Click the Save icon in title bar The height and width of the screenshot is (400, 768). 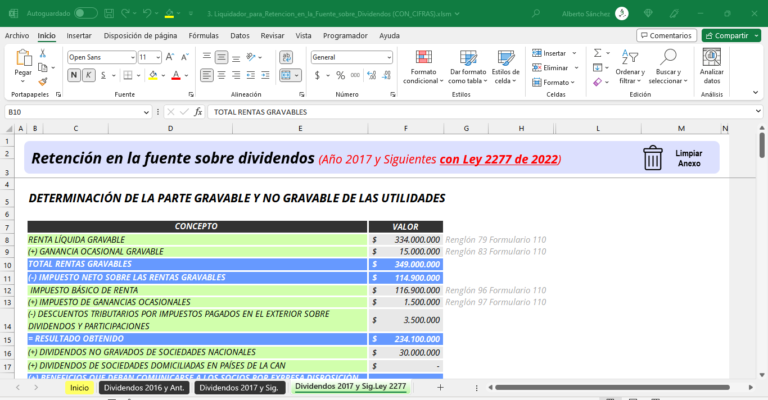(x=109, y=14)
